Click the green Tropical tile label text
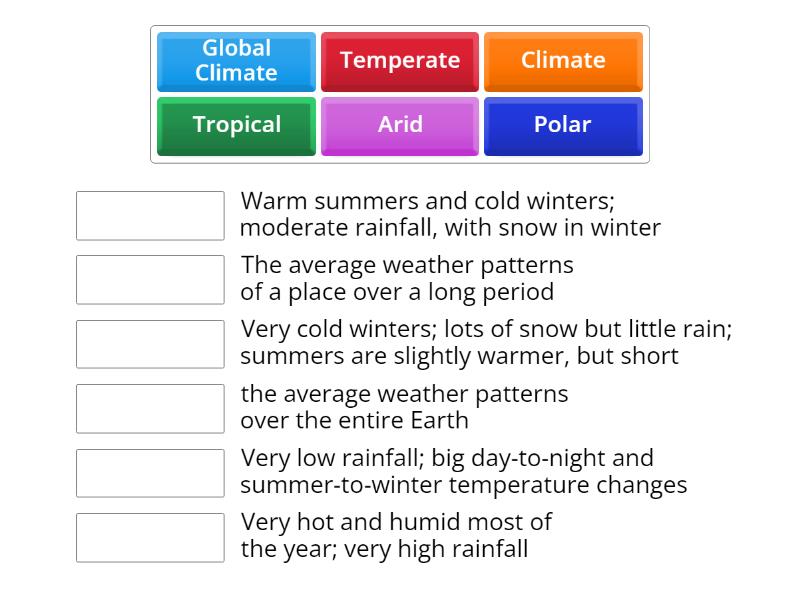 pyautogui.click(x=235, y=126)
